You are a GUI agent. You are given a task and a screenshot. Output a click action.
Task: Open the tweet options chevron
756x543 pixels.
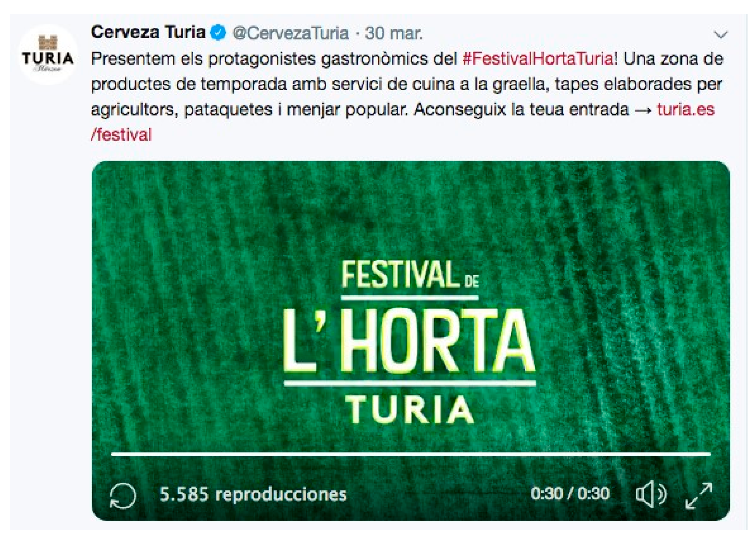click(720, 34)
